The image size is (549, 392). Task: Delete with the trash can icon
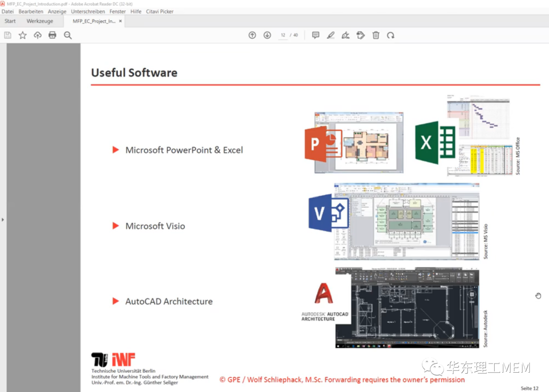(x=376, y=35)
